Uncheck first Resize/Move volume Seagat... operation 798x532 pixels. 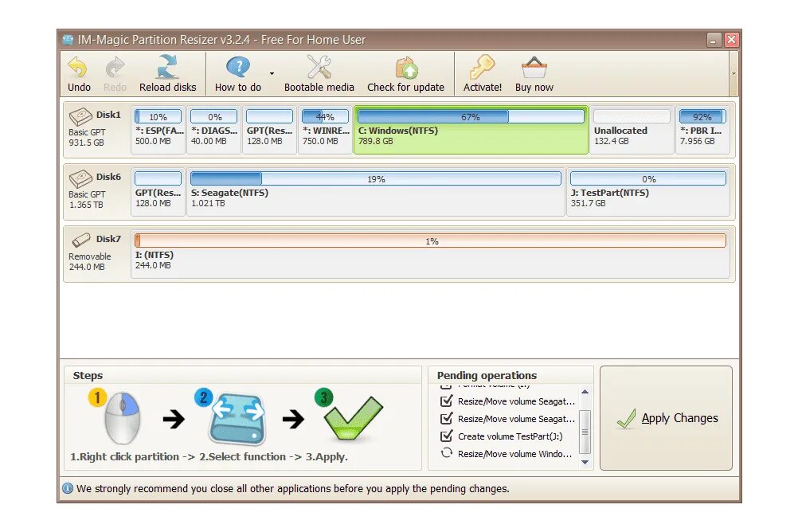pyautogui.click(x=446, y=401)
